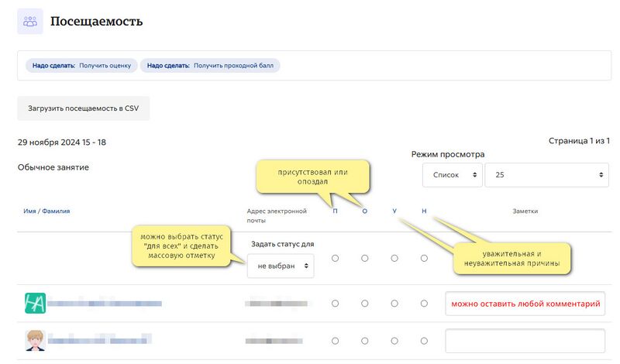Mark first student as У (excused)
The height and width of the screenshot is (364, 620).
point(394,303)
